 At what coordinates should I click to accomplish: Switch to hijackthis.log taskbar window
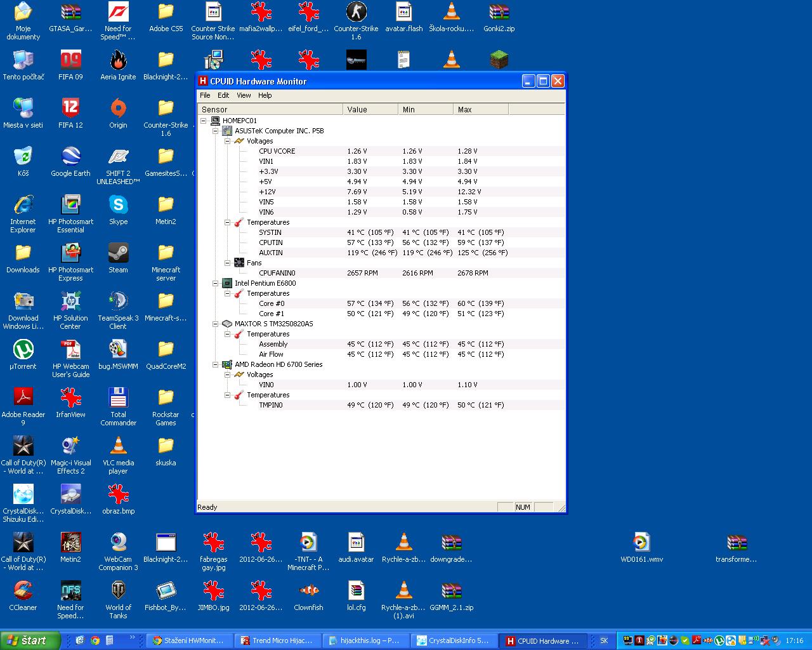[x=365, y=640]
